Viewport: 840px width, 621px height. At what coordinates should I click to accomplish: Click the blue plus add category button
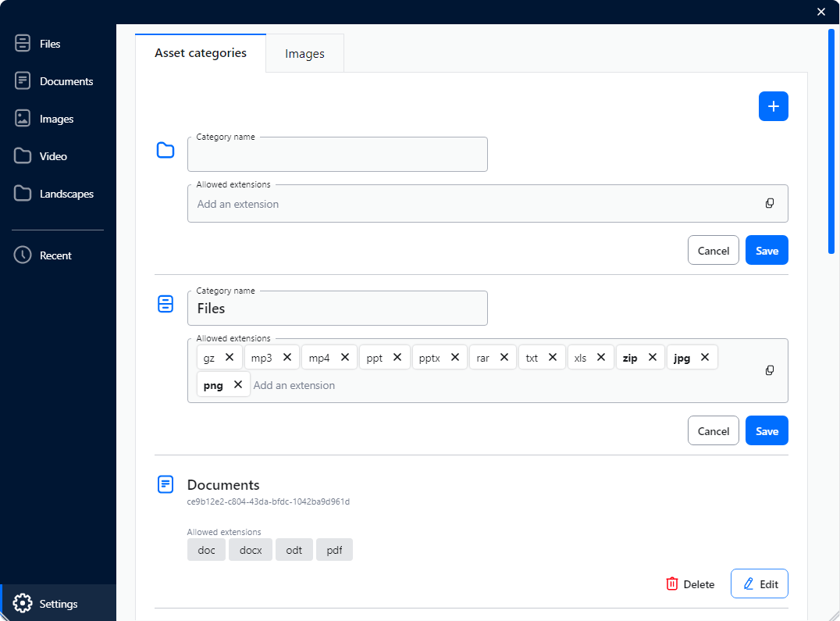(x=773, y=106)
